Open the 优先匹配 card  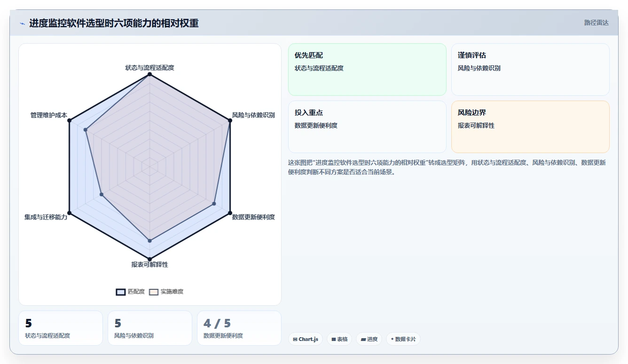367,70
